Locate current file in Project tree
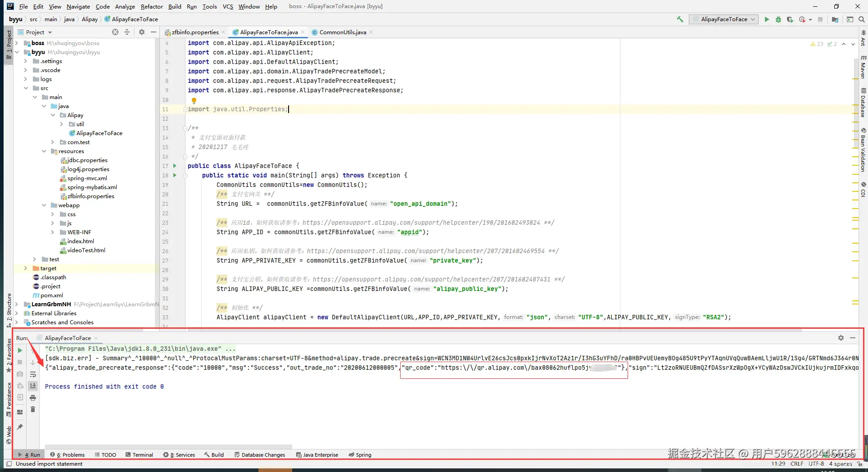This screenshot has width=868, height=472. pos(115,32)
